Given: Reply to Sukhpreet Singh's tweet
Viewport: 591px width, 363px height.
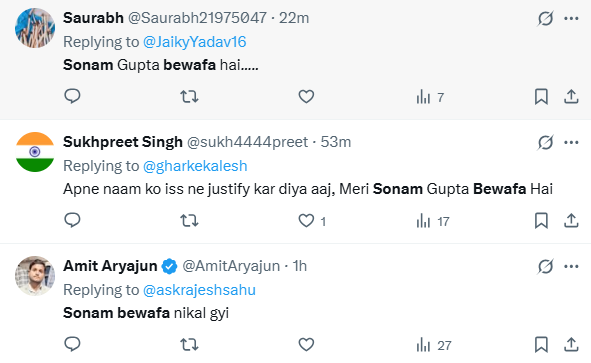Looking at the screenshot, I should click(x=72, y=221).
